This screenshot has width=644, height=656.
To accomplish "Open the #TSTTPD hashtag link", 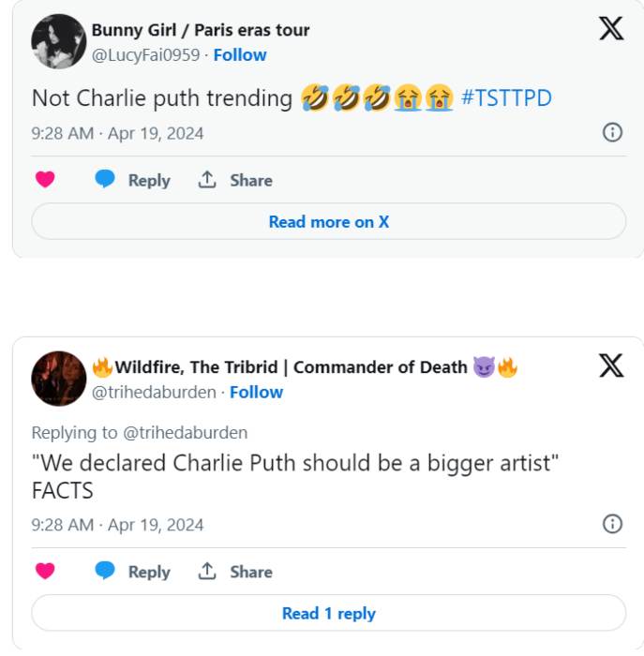I will (506, 98).
